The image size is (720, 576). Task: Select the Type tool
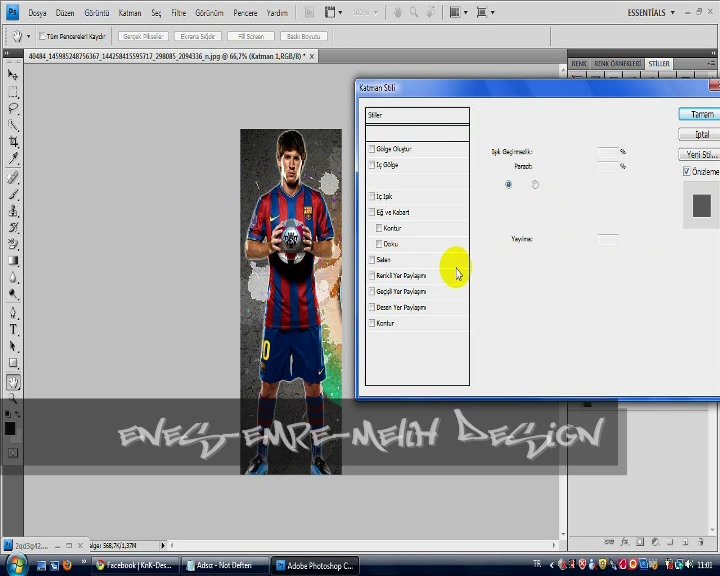(x=13, y=330)
